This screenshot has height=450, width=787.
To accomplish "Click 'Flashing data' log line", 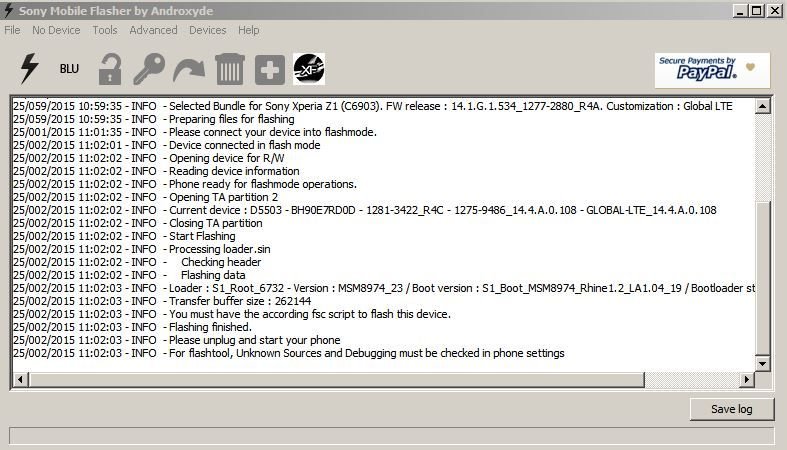I will [129, 275].
